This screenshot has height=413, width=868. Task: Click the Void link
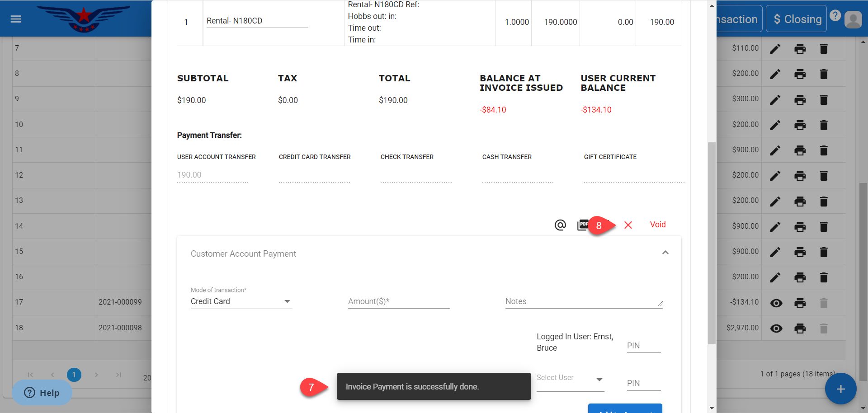click(x=657, y=225)
